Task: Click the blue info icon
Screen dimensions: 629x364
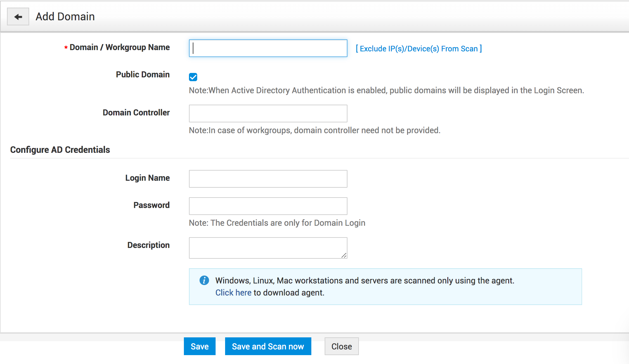Action: click(204, 280)
